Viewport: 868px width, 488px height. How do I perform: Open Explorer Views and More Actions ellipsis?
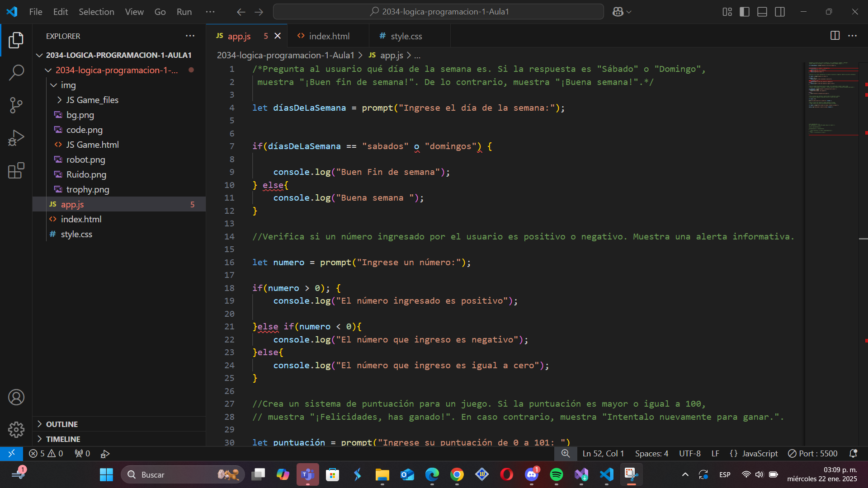[190, 36]
